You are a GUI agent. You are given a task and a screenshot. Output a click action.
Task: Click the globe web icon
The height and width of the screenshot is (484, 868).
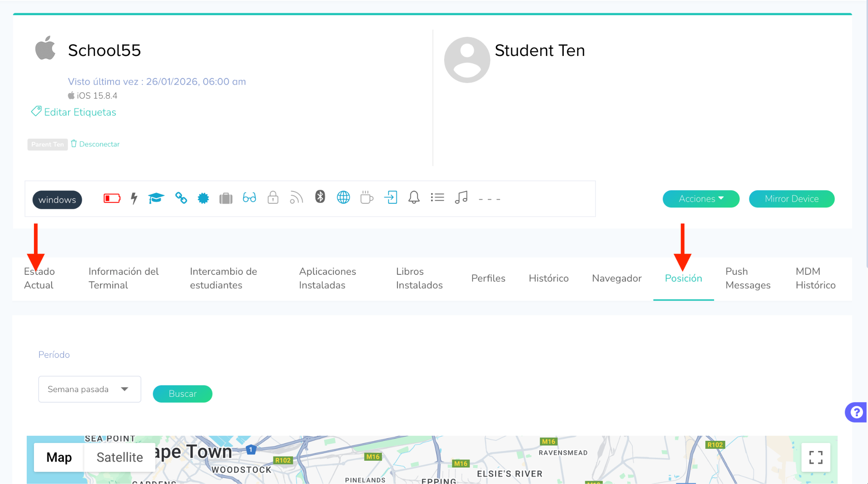point(343,197)
